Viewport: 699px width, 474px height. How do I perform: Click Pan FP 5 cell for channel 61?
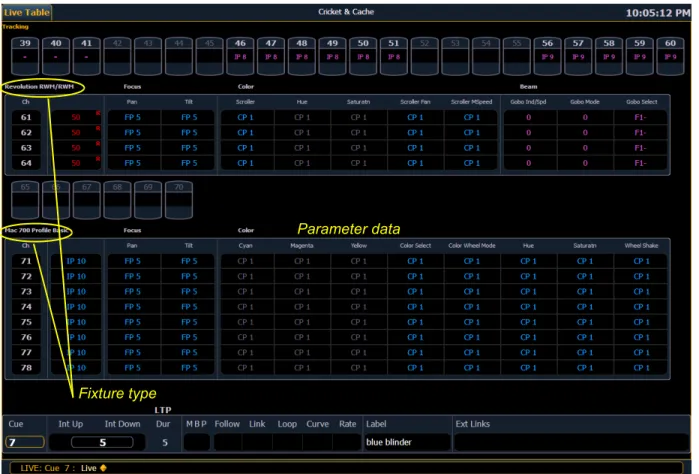coord(132,117)
